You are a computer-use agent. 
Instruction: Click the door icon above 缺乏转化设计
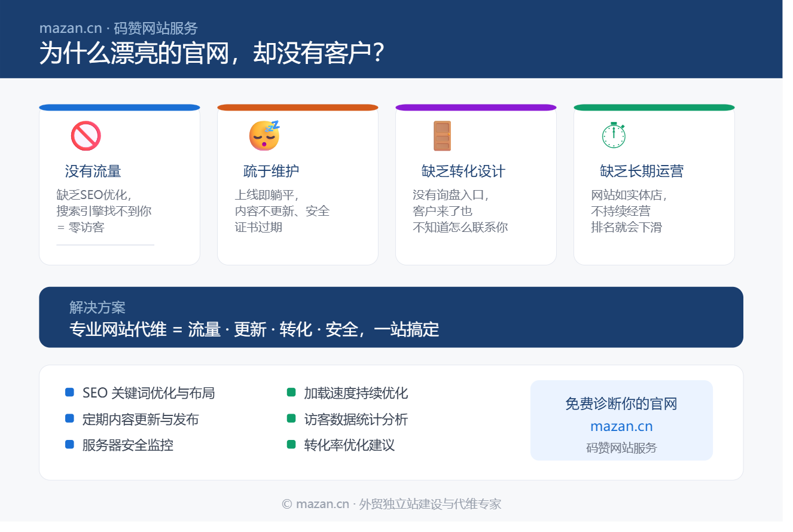click(x=442, y=136)
